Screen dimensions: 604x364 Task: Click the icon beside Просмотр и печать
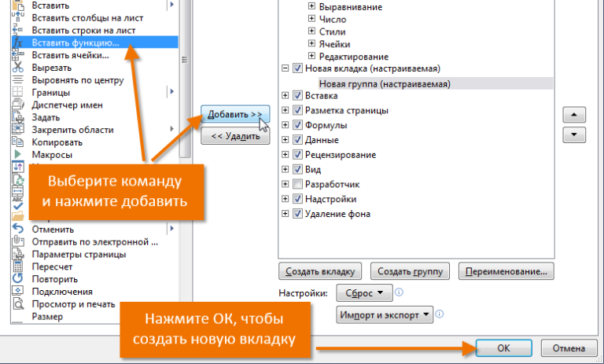click(x=19, y=304)
